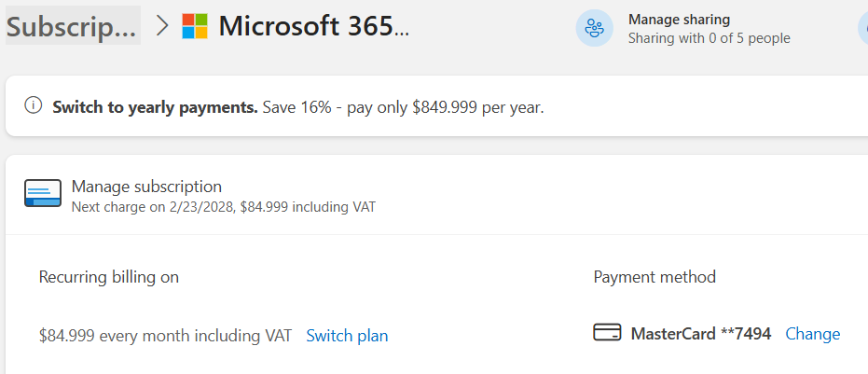
Task: Click the Microsoft four-color logo
Action: click(195, 26)
